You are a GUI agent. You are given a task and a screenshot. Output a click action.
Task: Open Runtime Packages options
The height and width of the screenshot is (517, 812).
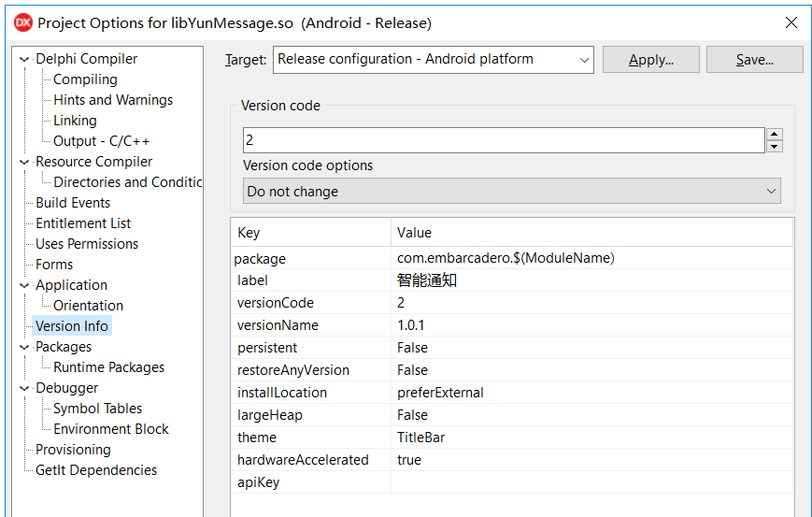click(108, 367)
